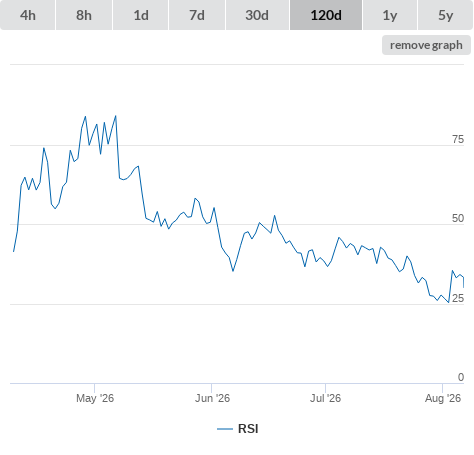Select the Jul '26 axis marker
Image resolution: width=474 pixels, height=455 pixels.
click(x=325, y=398)
